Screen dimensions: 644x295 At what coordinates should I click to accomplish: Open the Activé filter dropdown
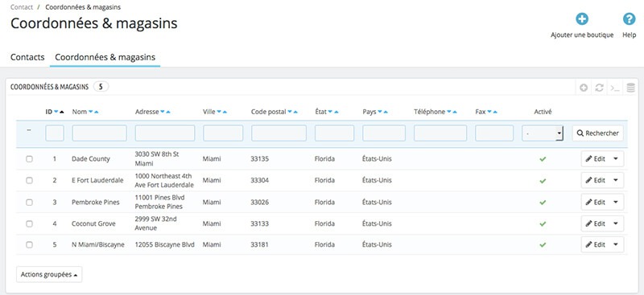click(543, 133)
